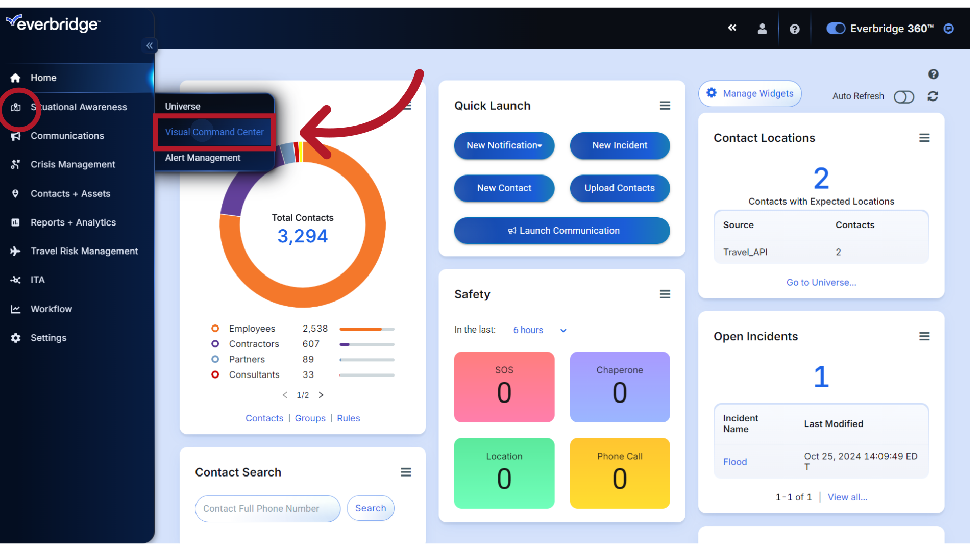Click the Communications megaphone icon
The image size is (980, 551).
(15, 135)
